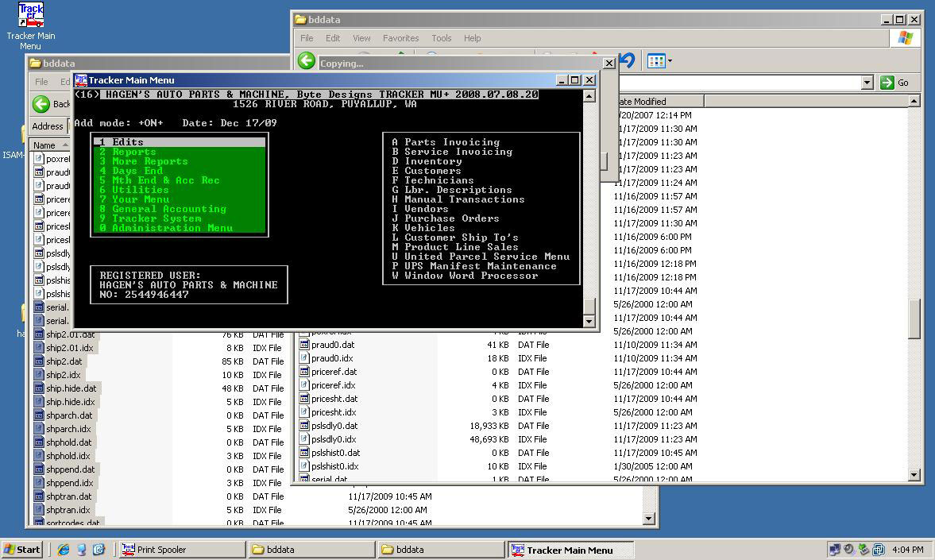Image resolution: width=935 pixels, height=560 pixels.
Task: Click the right bddata window's vertical scrollbar thumb
Action: [914, 318]
